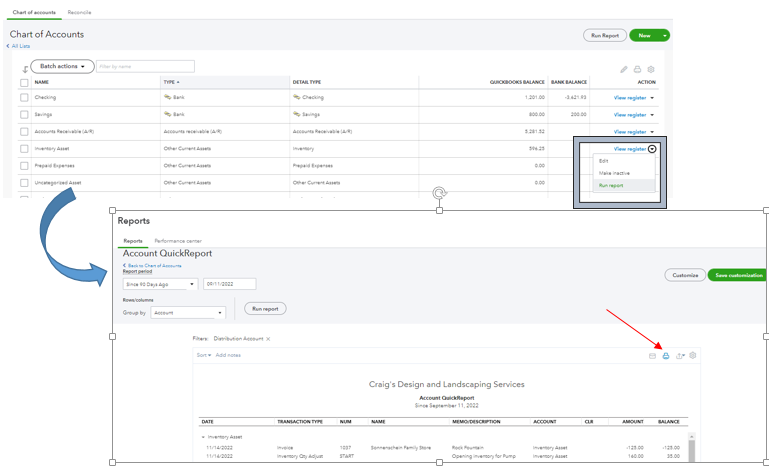Open the dropdown arrow on the green New button
This screenshot has width=769, height=466.
point(665,35)
